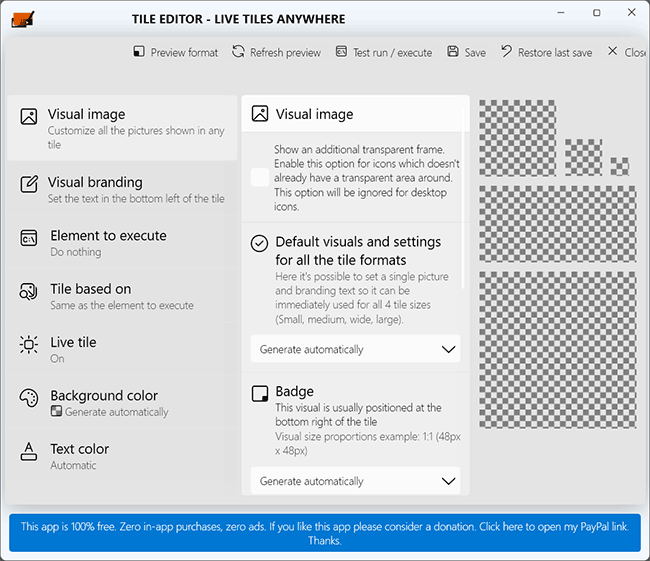Viewport: 650px width, 561px height.
Task: Click Restore last save label
Action: (x=555, y=53)
